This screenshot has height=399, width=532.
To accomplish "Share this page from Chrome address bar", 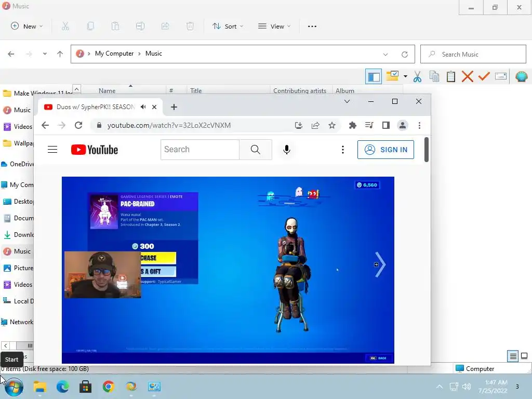I will [x=315, y=126].
